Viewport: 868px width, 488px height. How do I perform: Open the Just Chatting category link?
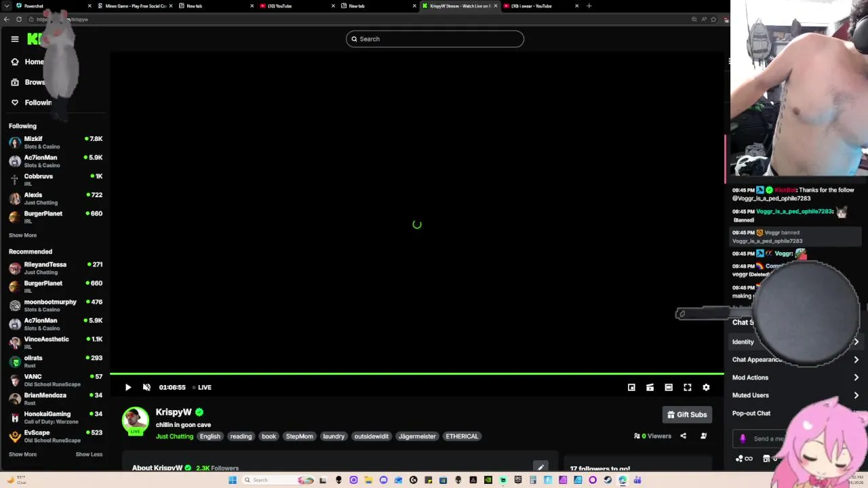pyautogui.click(x=174, y=436)
